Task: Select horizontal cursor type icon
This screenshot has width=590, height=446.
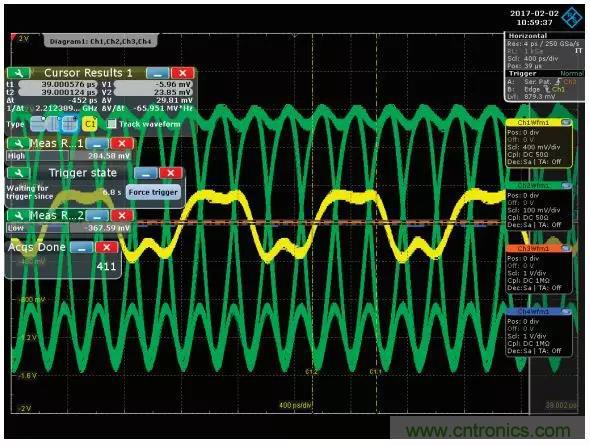Action: [38, 124]
